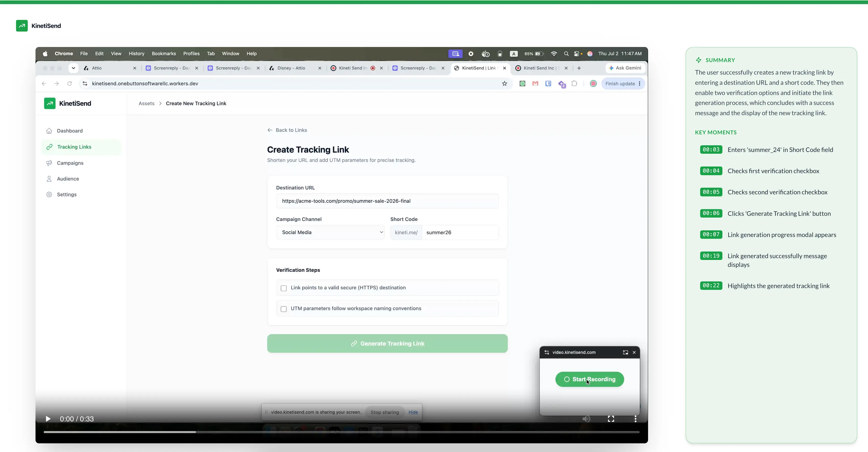Image resolution: width=868 pixels, height=452 pixels.
Task: Click Start Recording button
Action: [590, 379]
